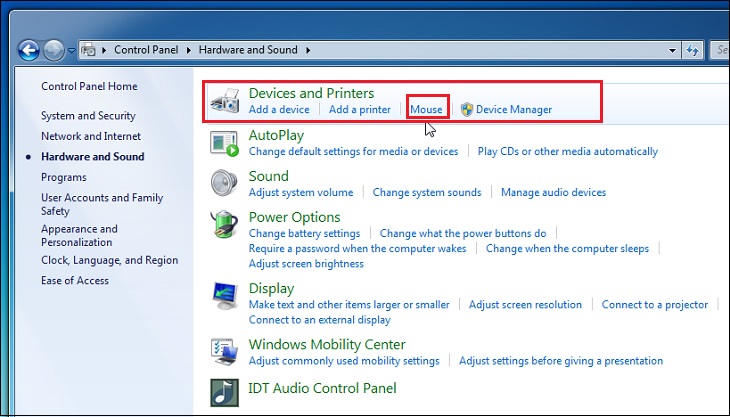Open IDT Audio Control Panel heading
The height and width of the screenshot is (417, 730).
[x=322, y=388]
